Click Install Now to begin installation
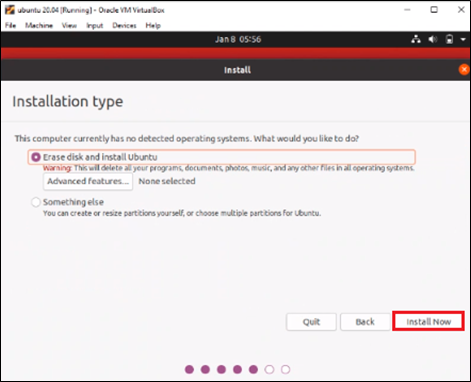Viewport: 471px width, 382px height. point(428,321)
